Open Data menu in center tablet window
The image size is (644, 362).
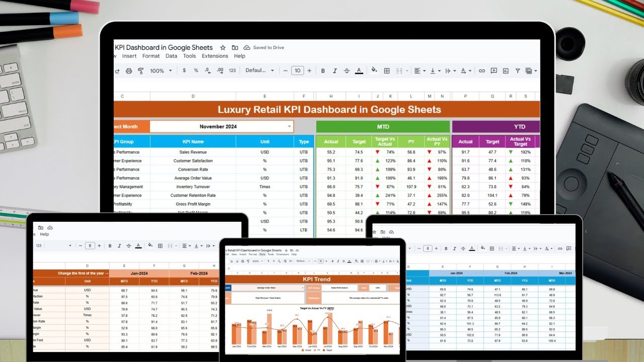click(262, 254)
